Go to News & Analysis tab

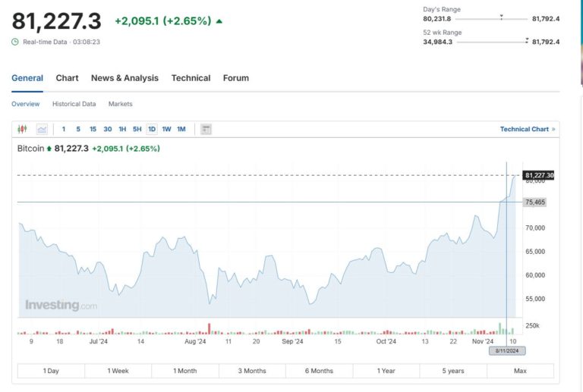pos(124,78)
